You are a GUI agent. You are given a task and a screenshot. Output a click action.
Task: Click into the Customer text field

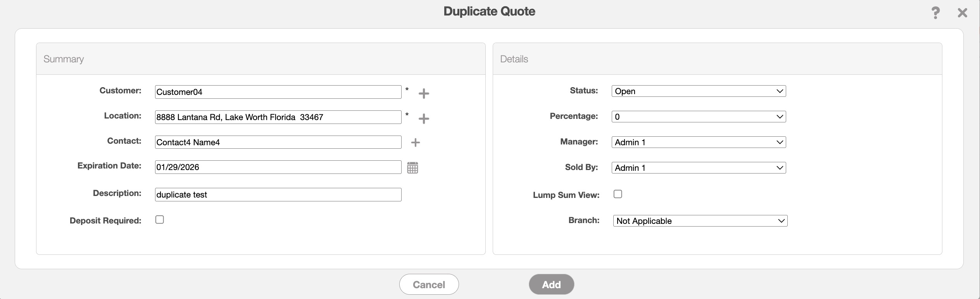pyautogui.click(x=278, y=92)
